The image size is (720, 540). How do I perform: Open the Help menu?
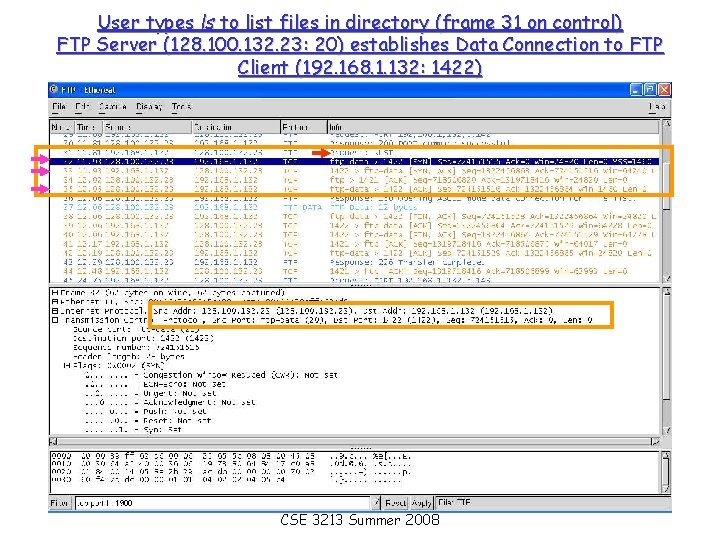[x=657, y=107]
